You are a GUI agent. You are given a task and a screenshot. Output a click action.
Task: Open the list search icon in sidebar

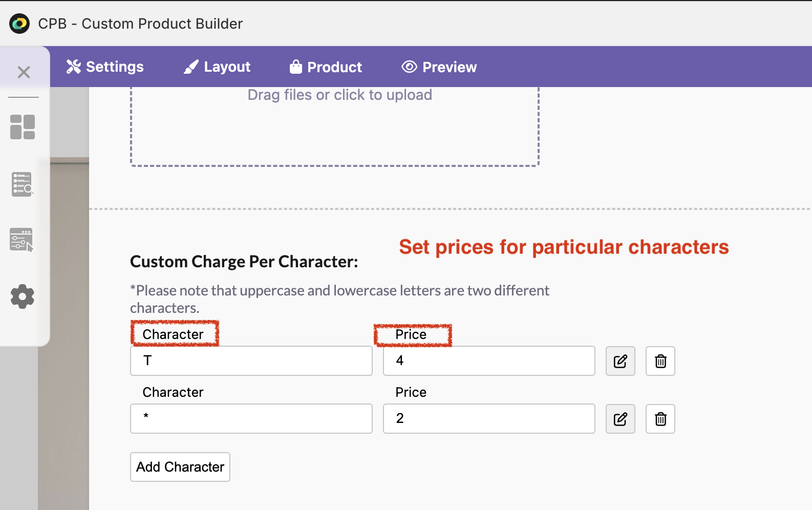23,184
